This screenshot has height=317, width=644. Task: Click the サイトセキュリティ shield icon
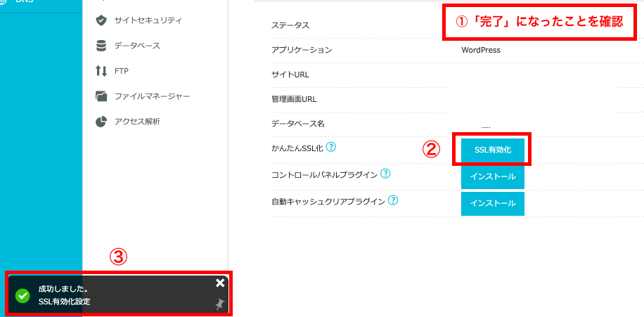101,20
